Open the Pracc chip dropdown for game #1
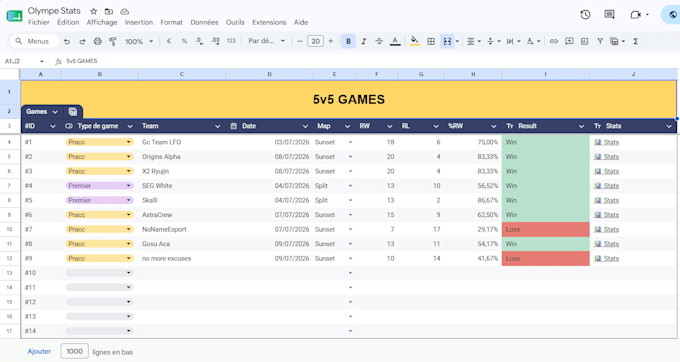This screenshot has height=362, width=680. (128, 142)
